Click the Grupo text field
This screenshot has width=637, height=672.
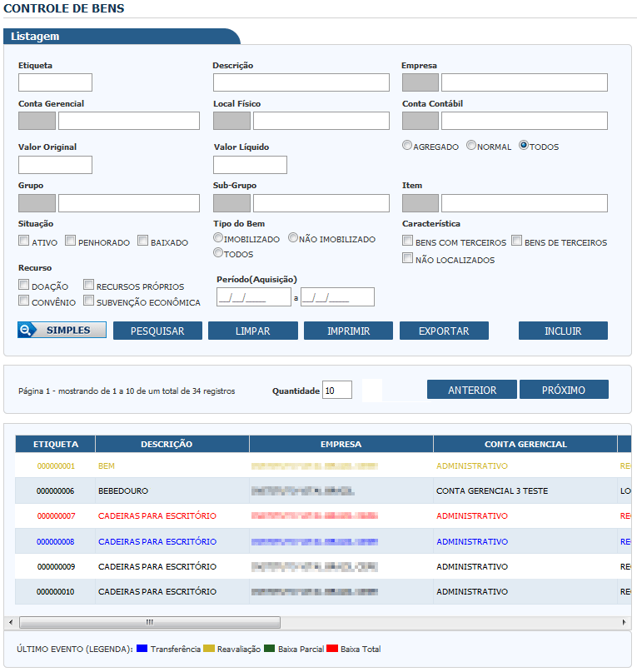coord(129,203)
